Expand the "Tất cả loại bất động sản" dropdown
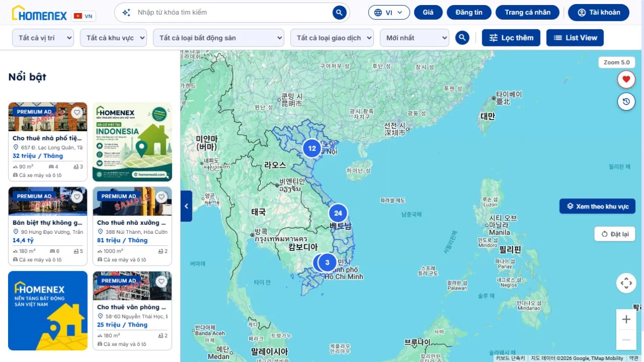644x362 pixels. [x=219, y=38]
